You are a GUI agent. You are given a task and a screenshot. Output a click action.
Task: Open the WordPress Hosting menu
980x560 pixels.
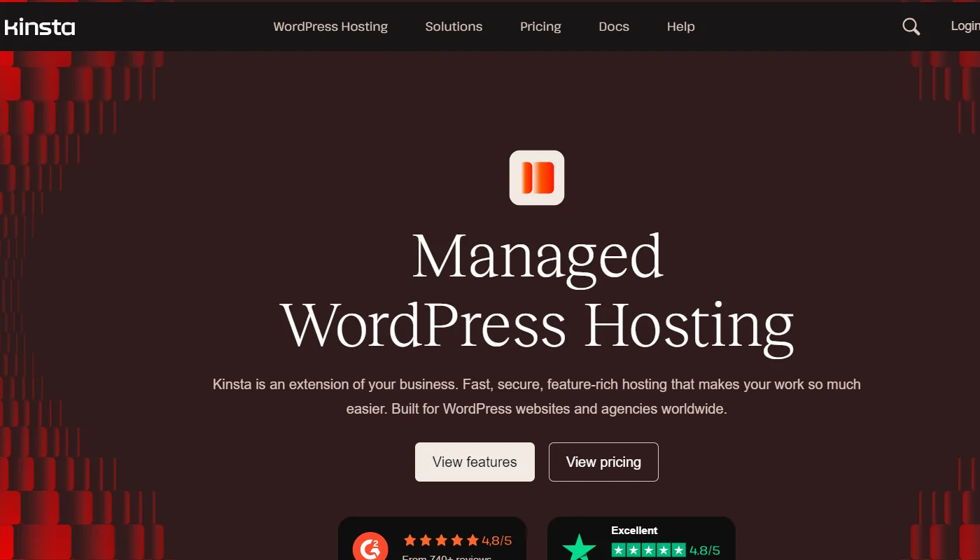330,27
